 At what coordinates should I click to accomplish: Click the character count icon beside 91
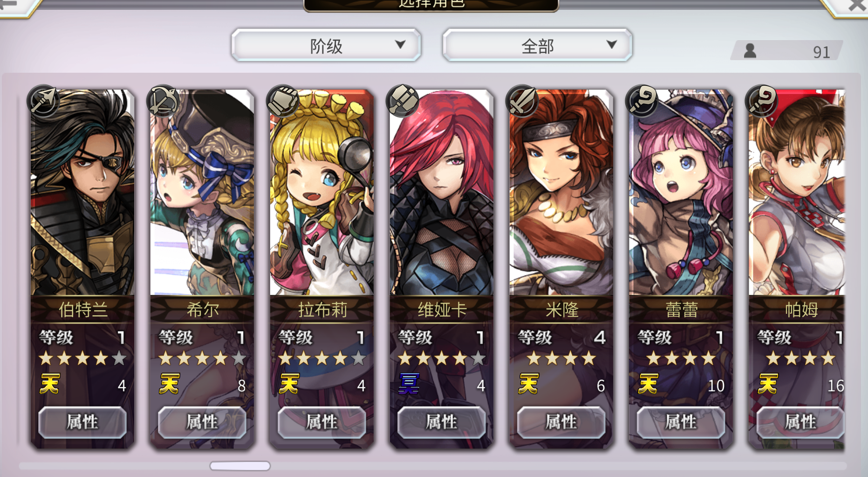tap(750, 50)
